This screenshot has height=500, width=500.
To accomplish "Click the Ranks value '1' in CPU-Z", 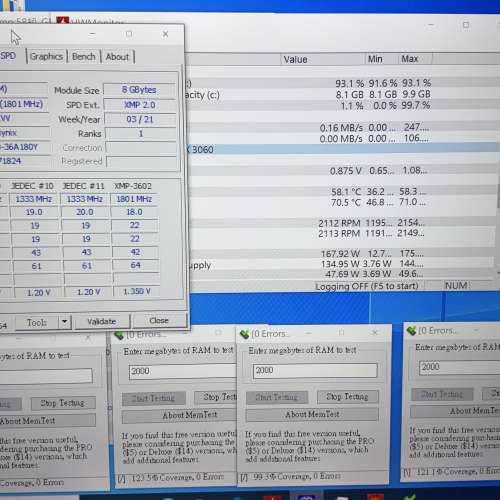I will tap(140, 133).
